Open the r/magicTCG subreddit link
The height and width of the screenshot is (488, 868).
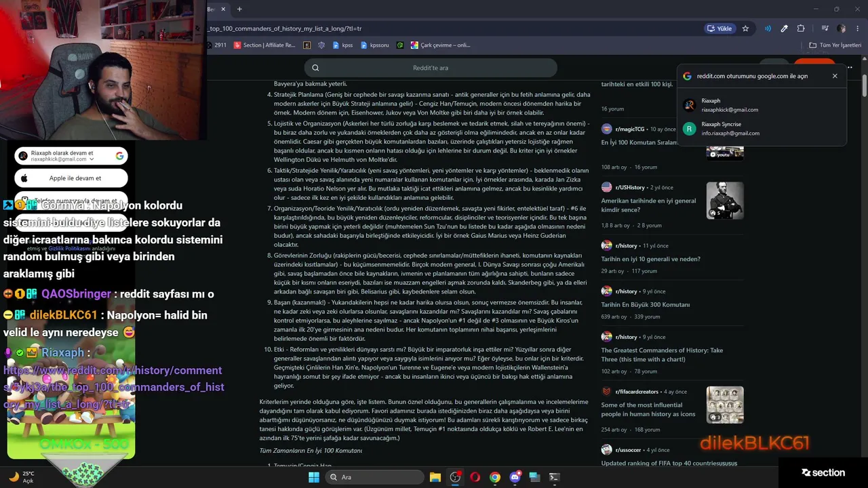pos(631,129)
